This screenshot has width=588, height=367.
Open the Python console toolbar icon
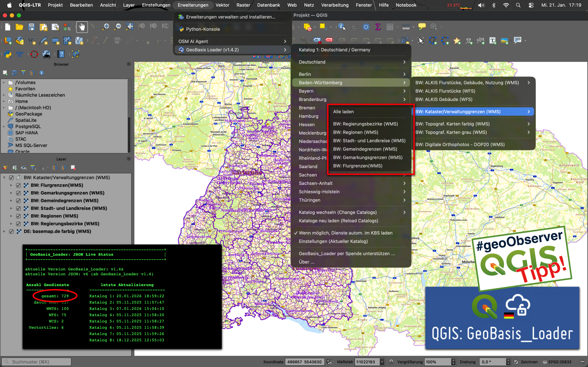click(8, 54)
